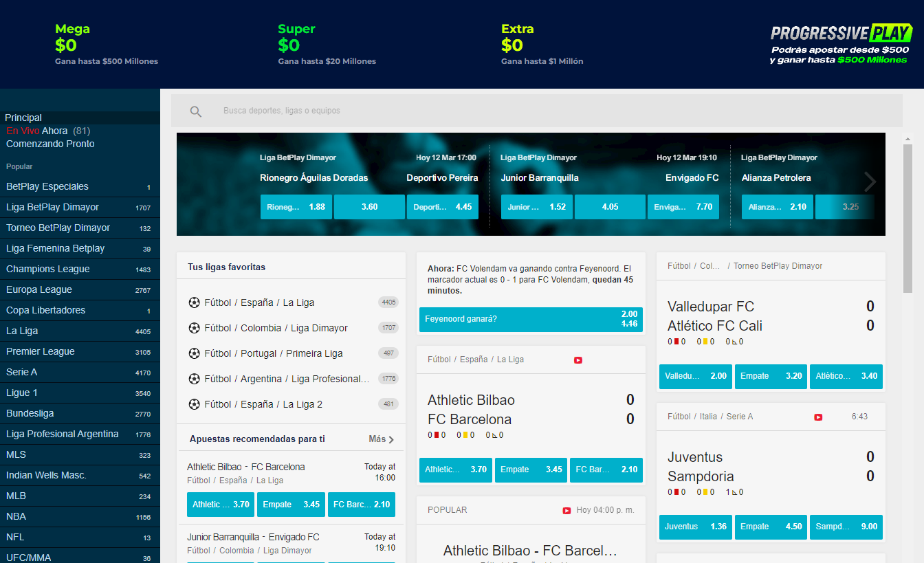Click soccer ball icon for Portugal Primeira Liga
The height and width of the screenshot is (563, 924).
click(x=194, y=353)
